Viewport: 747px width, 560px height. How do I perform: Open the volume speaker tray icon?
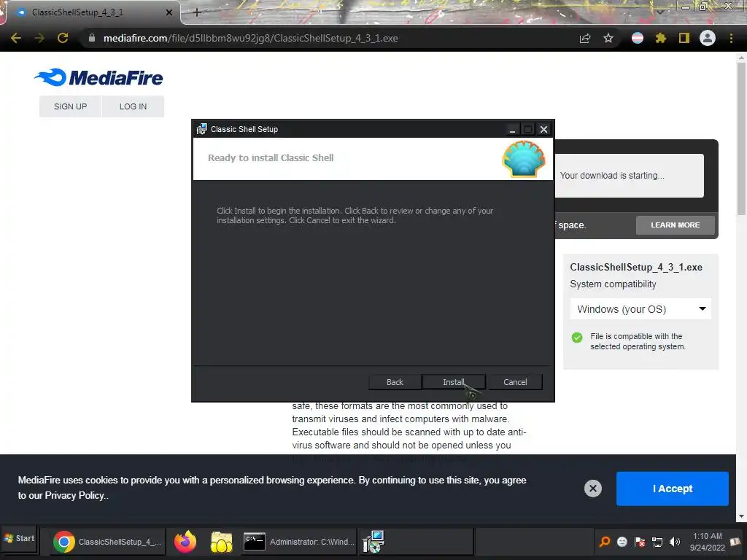coord(675,542)
